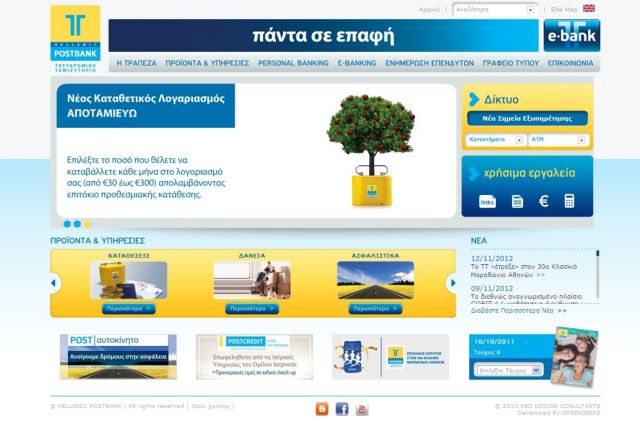The width and height of the screenshot is (640, 421).
Task: Open the ΕΠΙΚΟΙΝΩΝΙΑ menu
Action: pyautogui.click(x=570, y=63)
